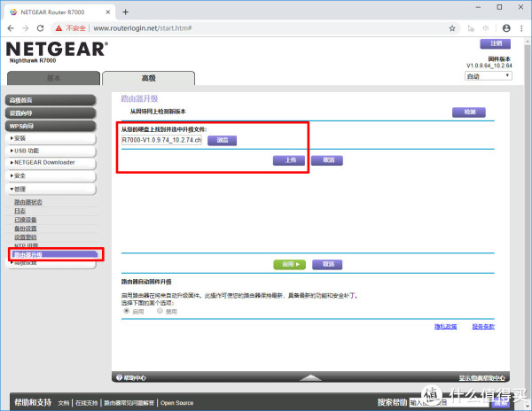This screenshot has height=411, width=532.
Task: Open WPS向导 in the sidebar
Action: pyautogui.click(x=51, y=126)
